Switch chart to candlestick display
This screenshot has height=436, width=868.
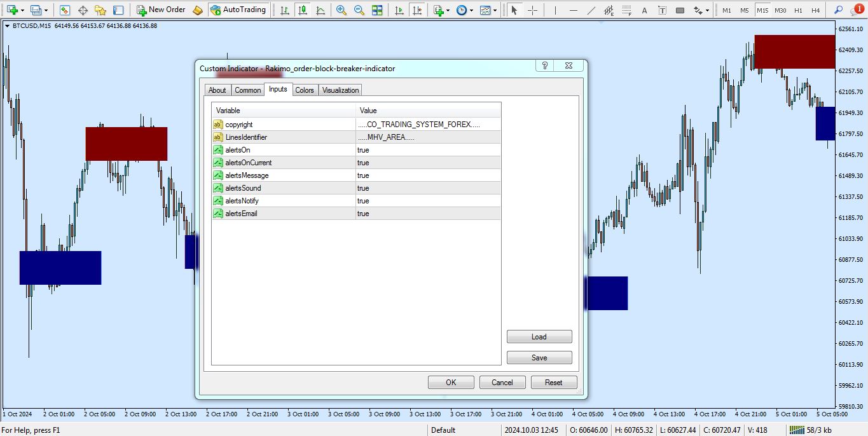[303, 10]
